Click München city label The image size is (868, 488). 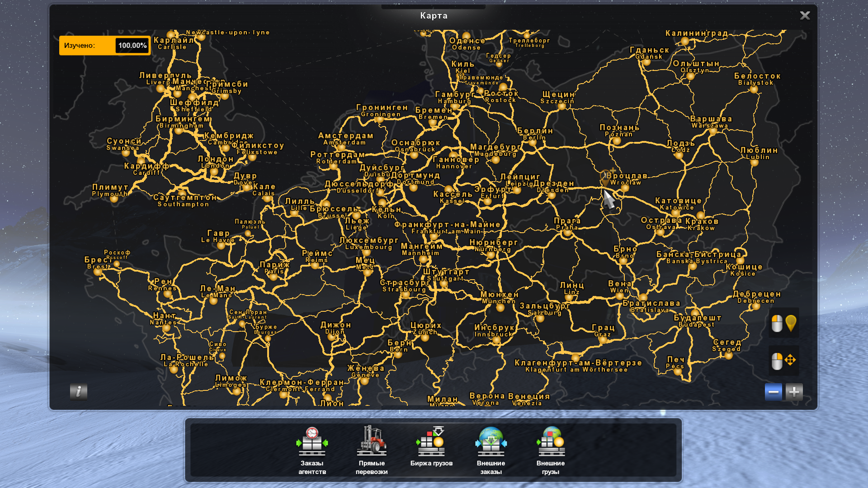click(x=499, y=301)
